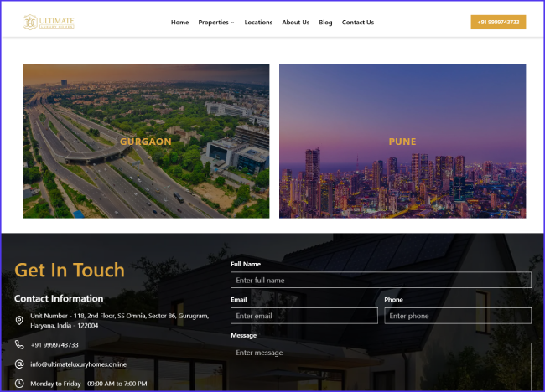Viewport: 545px width, 392px height.
Task: Click the Get In Touch heading
Action: (70, 271)
